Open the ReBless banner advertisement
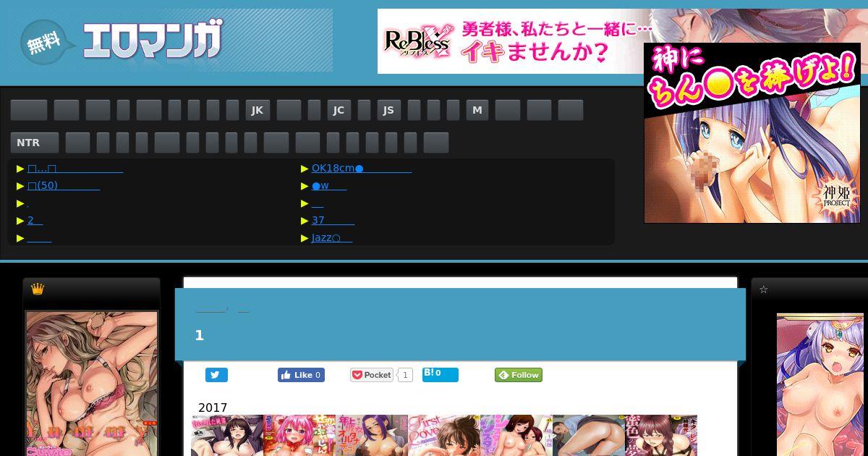868x456 pixels. point(510,41)
